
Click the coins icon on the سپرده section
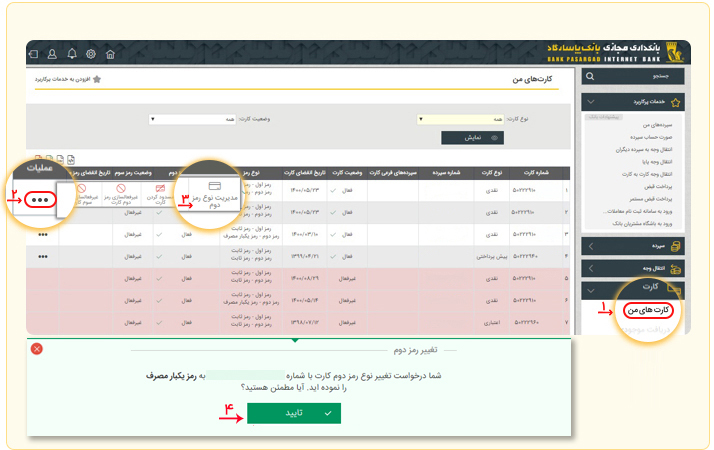coord(676,246)
